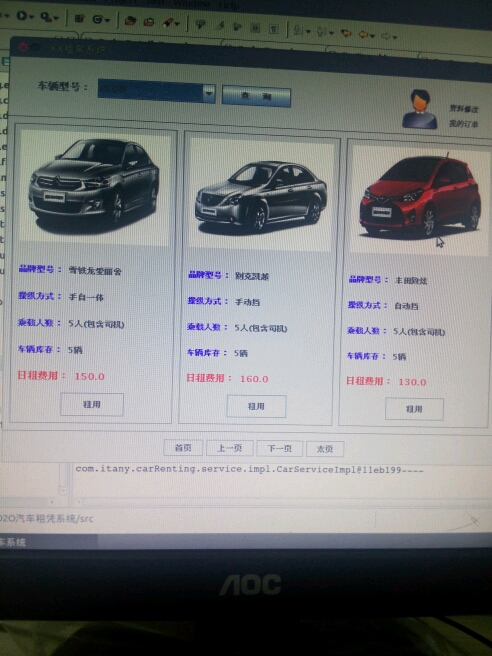Viewport: 492px width, 656px height.
Task: Open the Window menu
Action: click(191, 4)
